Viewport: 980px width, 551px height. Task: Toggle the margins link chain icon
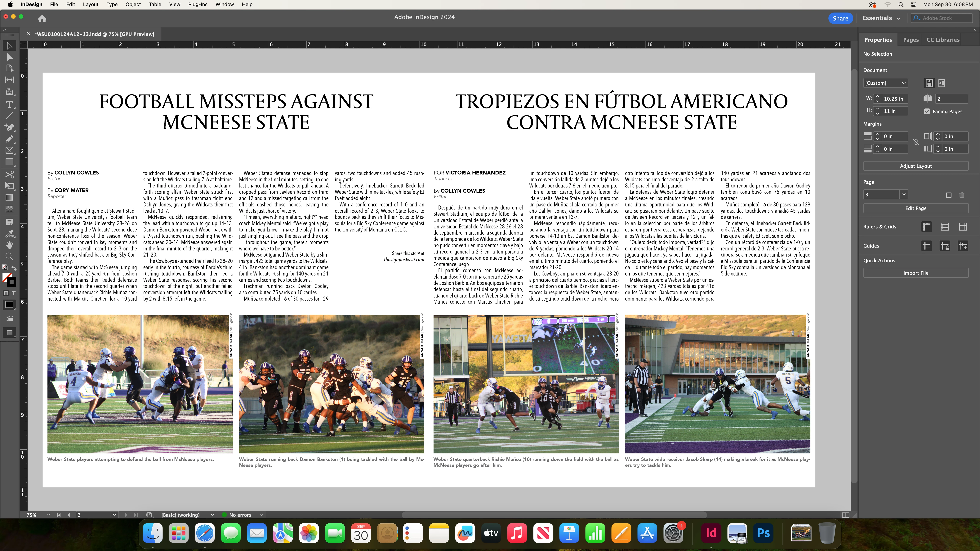[916, 142]
